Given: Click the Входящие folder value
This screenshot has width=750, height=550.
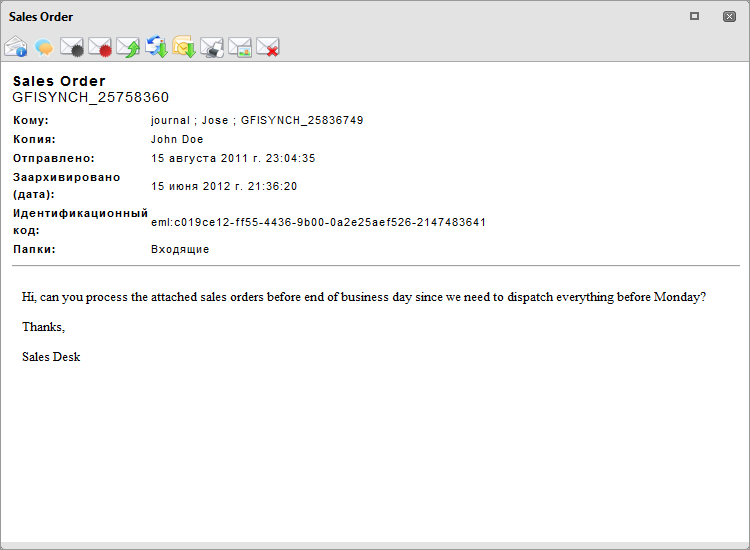Looking at the screenshot, I should [x=180, y=249].
